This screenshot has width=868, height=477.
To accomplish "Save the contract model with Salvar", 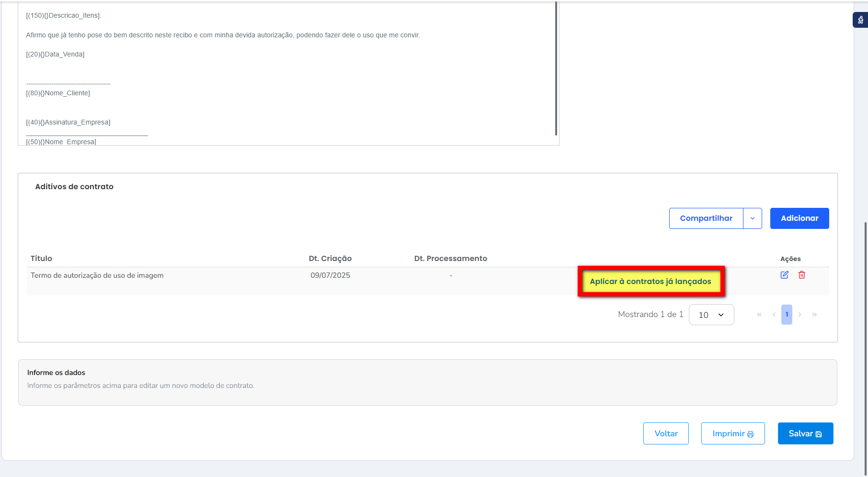I will pyautogui.click(x=805, y=433).
